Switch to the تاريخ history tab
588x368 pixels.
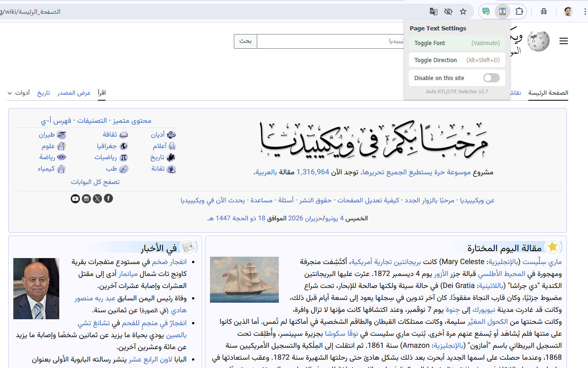click(43, 93)
